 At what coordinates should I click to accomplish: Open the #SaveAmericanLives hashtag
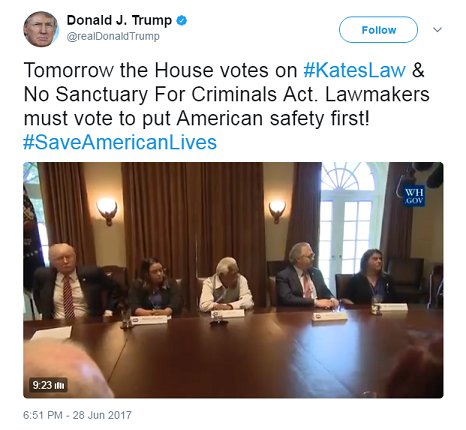[120, 142]
